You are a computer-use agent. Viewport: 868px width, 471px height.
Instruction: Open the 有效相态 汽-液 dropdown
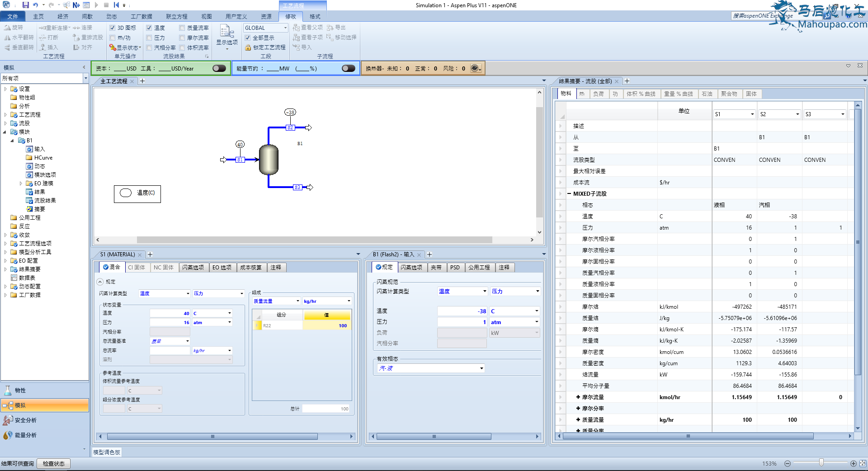pos(481,368)
